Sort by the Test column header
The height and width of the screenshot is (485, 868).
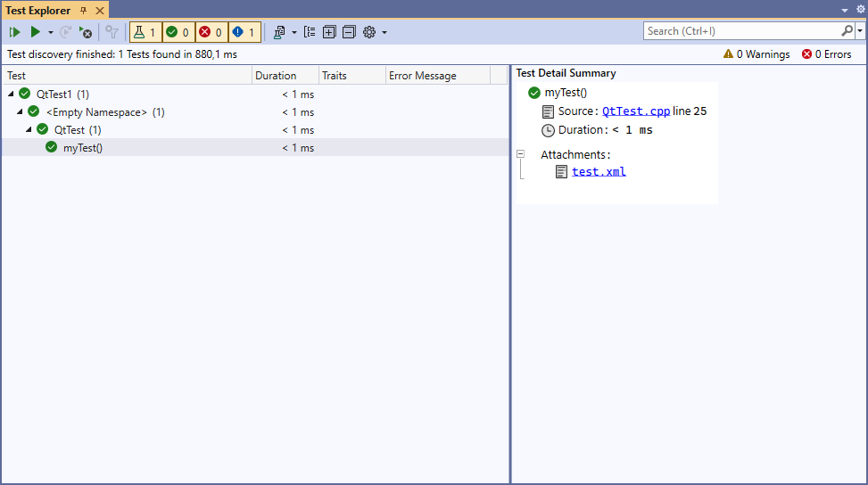point(128,76)
